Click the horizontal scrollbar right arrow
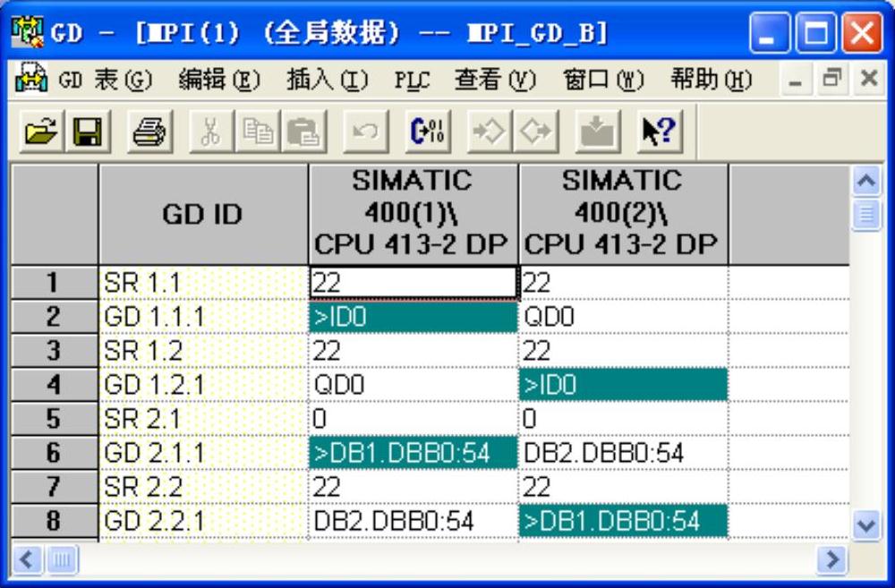 tap(831, 559)
